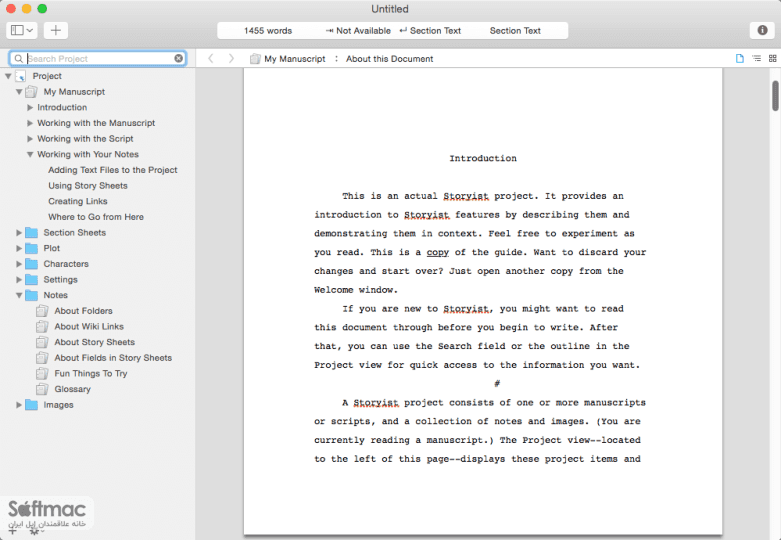This screenshot has width=781, height=540.
Task: Click the plus add item toolbar button
Action: click(x=56, y=30)
